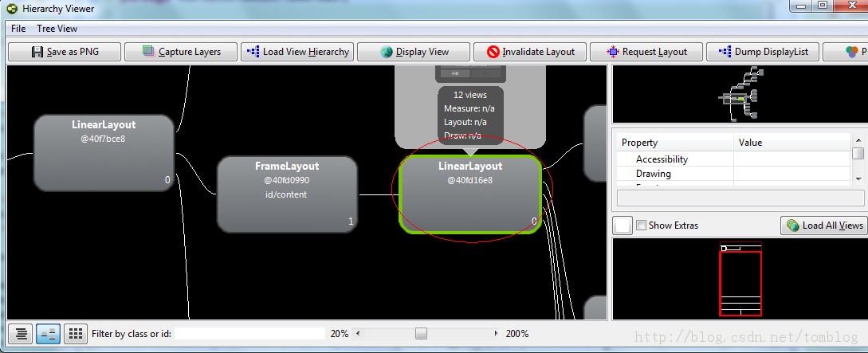Expand the Accessibility property row
The height and width of the screenshot is (353, 868).
tap(662, 159)
